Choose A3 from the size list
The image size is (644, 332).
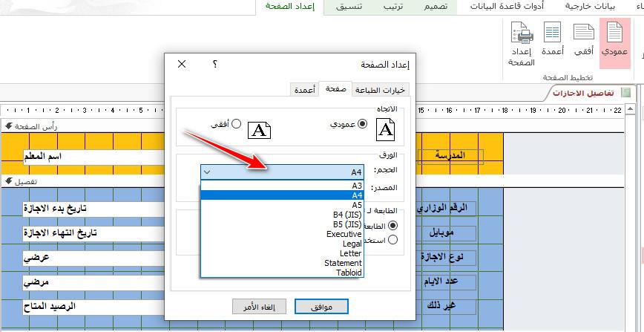282,186
